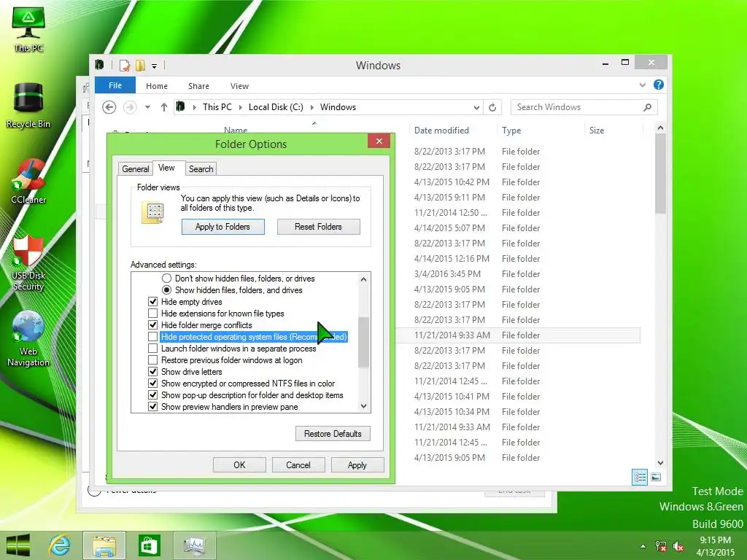Expand breadcrumb arrow after Local Disk (C:)

[312, 108]
